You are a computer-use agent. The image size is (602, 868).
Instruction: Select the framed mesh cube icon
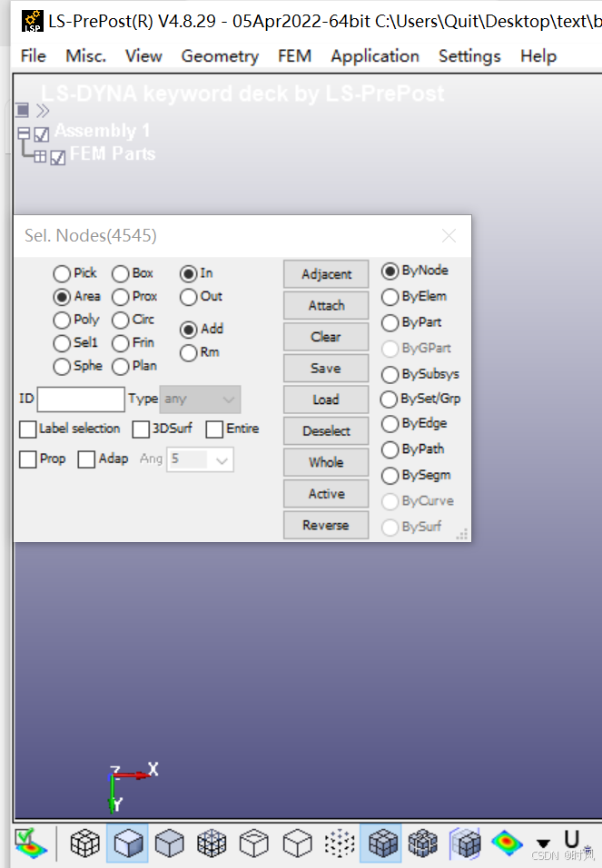pos(465,843)
